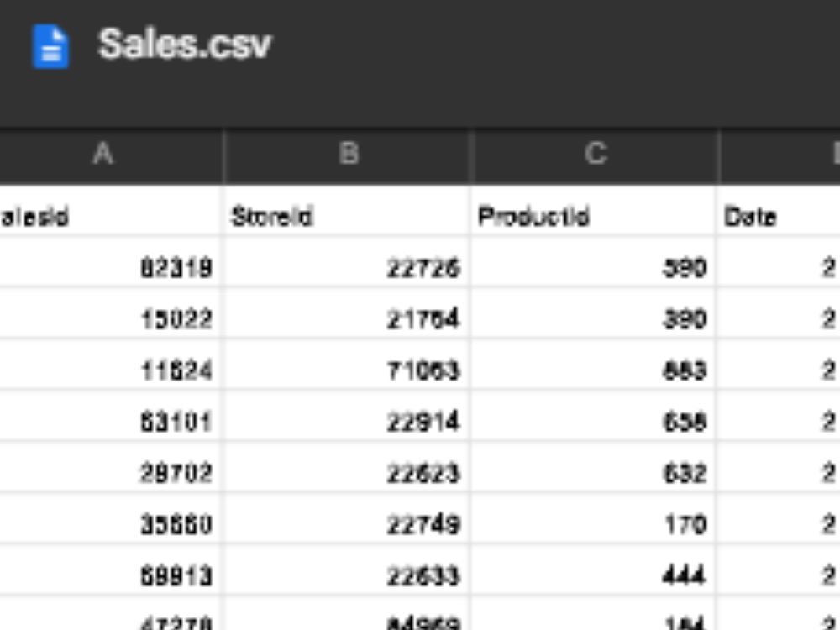
Task: Select column A header
Action: point(103,154)
